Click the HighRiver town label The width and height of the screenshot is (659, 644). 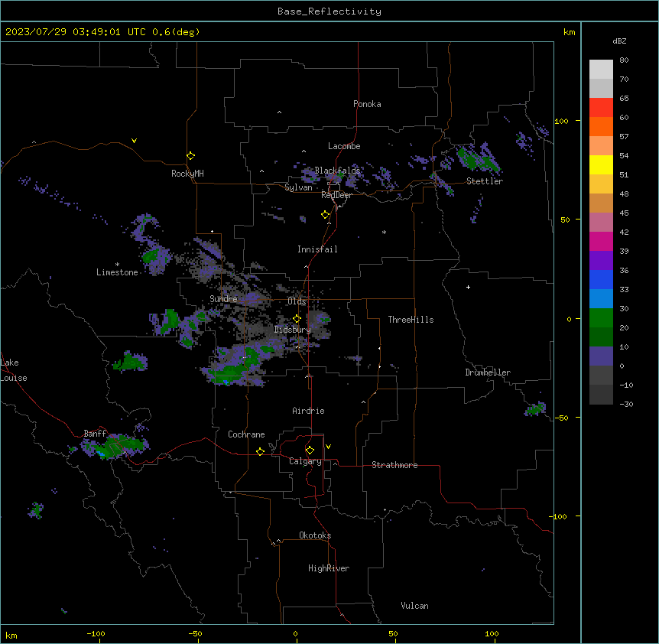click(x=329, y=568)
